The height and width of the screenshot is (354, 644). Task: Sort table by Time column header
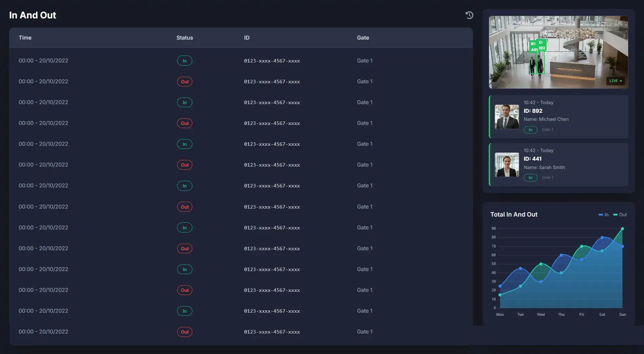25,37
